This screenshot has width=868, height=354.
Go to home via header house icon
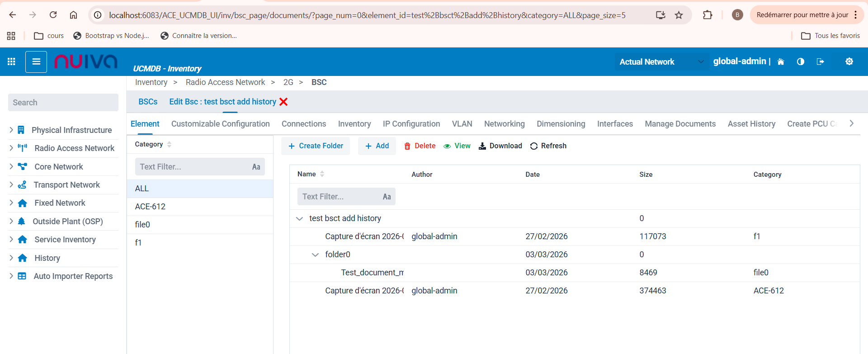781,61
